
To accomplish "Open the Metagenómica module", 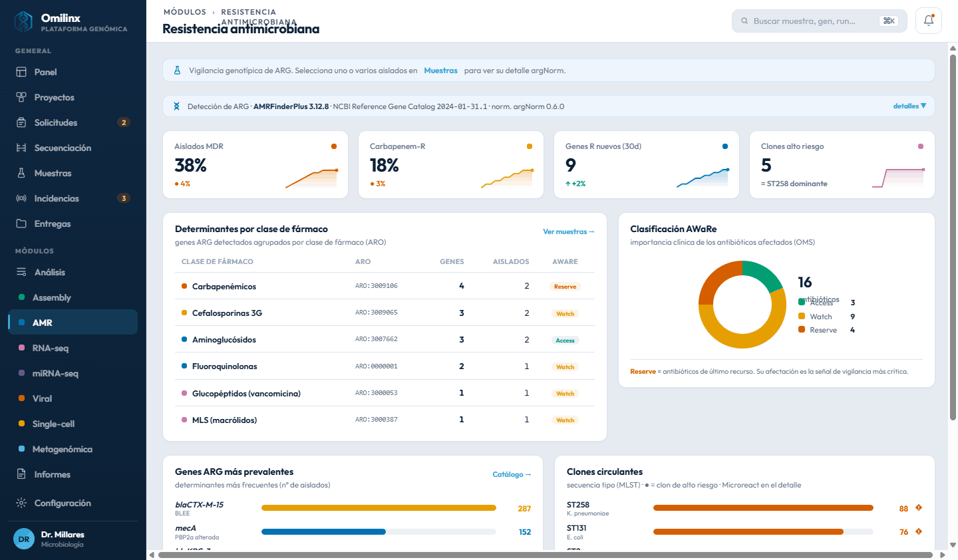I will point(73,449).
